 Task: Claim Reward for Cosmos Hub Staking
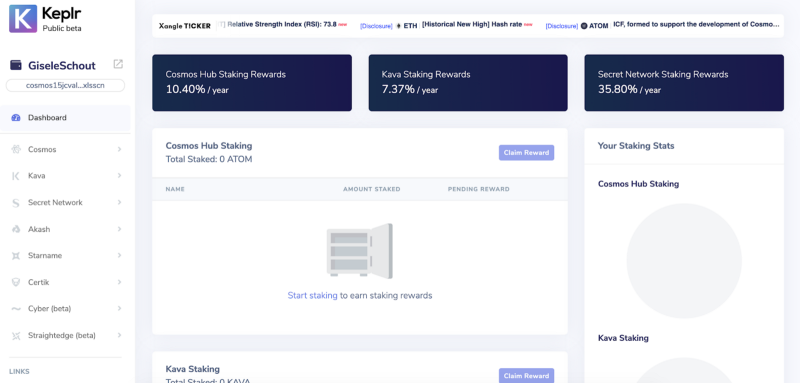(526, 152)
